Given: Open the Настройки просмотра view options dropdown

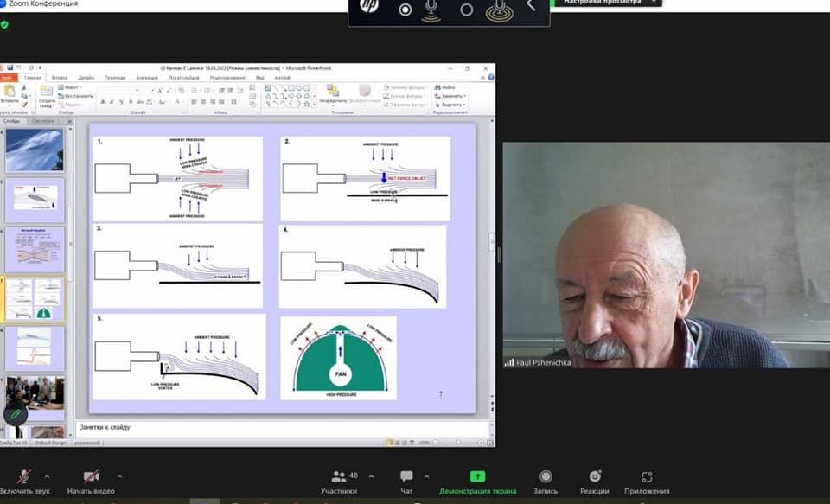Looking at the screenshot, I should click(605, 3).
